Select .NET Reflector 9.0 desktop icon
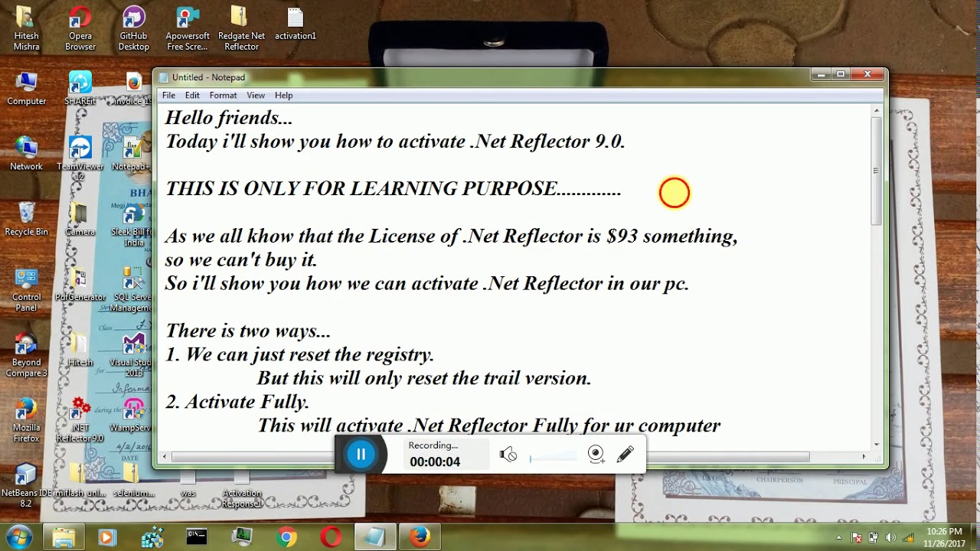 (x=80, y=420)
